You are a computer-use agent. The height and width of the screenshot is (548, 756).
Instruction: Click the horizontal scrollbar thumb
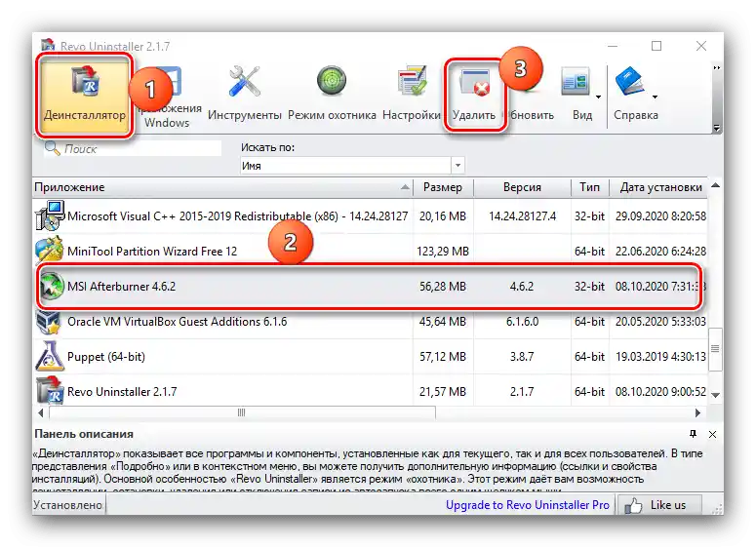point(242,413)
